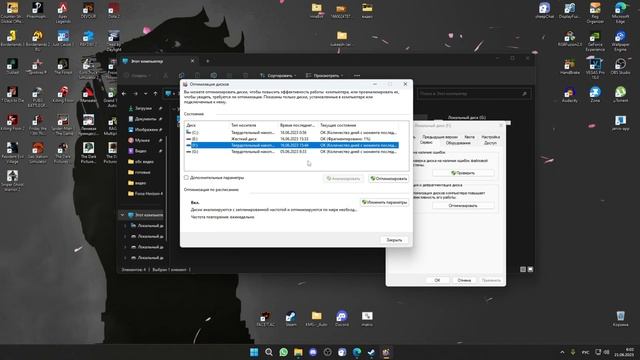This screenshot has width=640, height=360.
Task: Open 'Сортировать' dropdown in Explorer toolbar
Action: [278, 76]
